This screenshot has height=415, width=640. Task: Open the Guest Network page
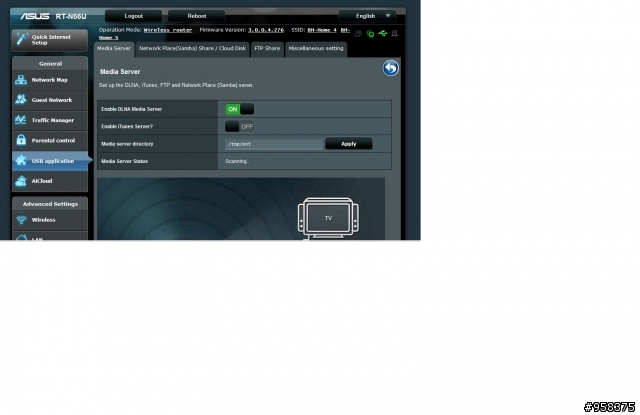click(50, 100)
